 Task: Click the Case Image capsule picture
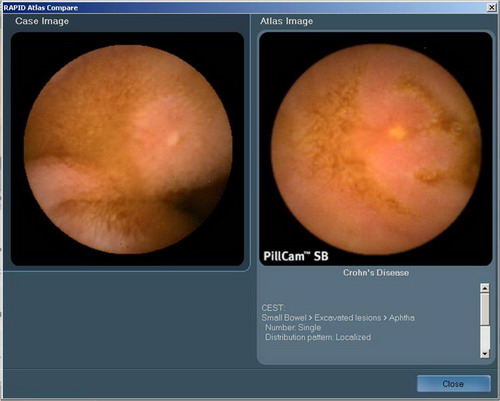coord(127,149)
